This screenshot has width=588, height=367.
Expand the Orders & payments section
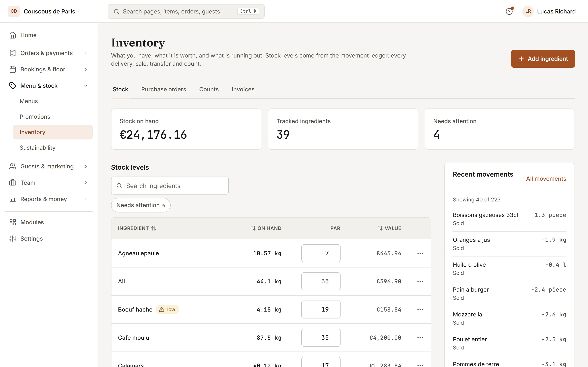tap(49, 53)
